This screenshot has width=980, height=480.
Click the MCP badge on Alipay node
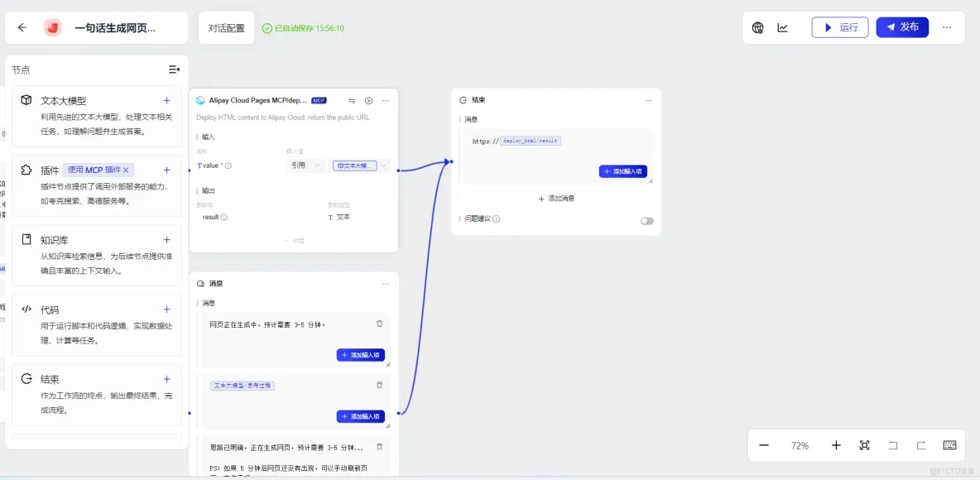[319, 101]
